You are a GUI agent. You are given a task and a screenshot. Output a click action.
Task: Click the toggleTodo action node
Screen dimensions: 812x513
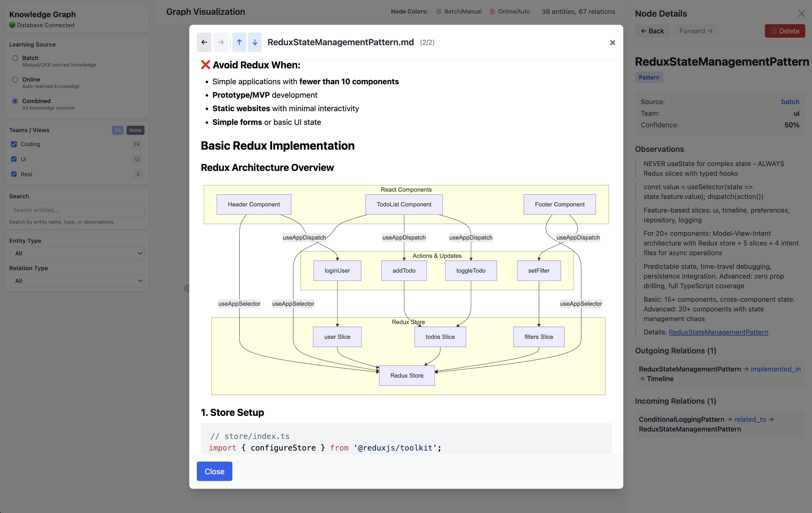pos(471,271)
